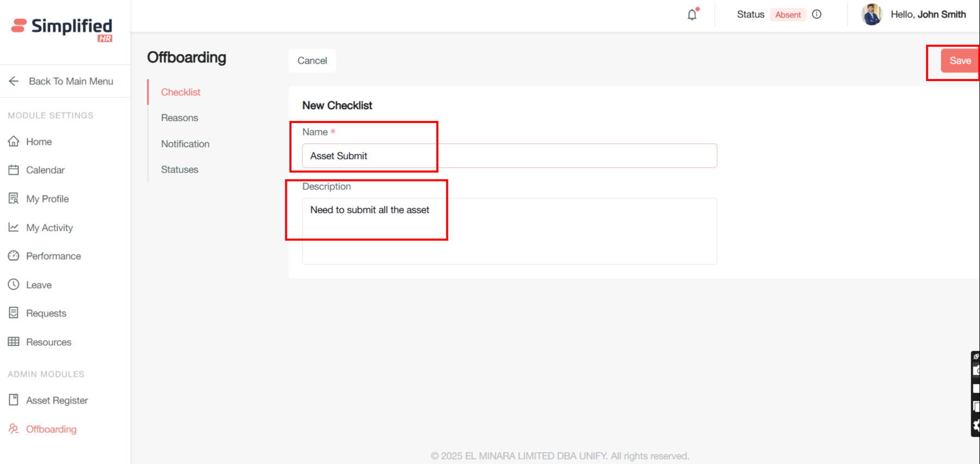Open the Leave module
The width and height of the screenshot is (980, 464).
(x=39, y=285)
